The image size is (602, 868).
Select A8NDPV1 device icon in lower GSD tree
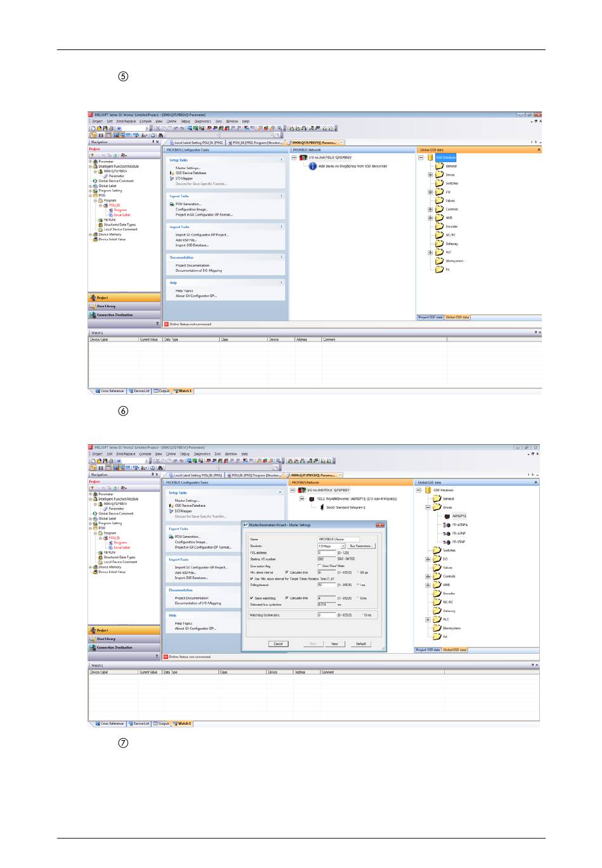tap(447, 516)
